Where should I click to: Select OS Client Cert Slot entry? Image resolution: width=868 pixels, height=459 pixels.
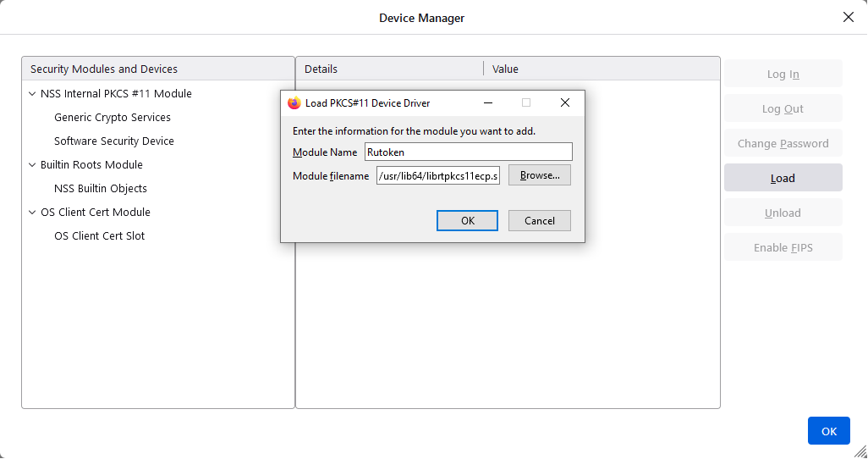(x=99, y=236)
